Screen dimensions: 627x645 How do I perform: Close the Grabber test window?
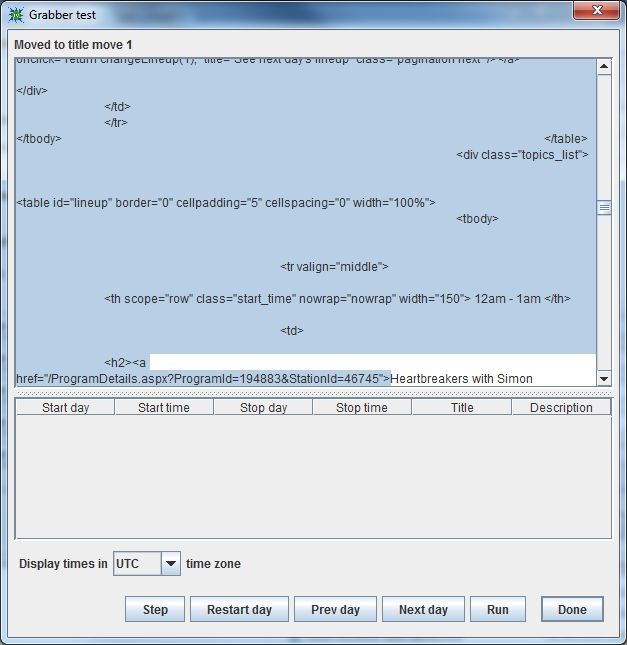[596, 11]
